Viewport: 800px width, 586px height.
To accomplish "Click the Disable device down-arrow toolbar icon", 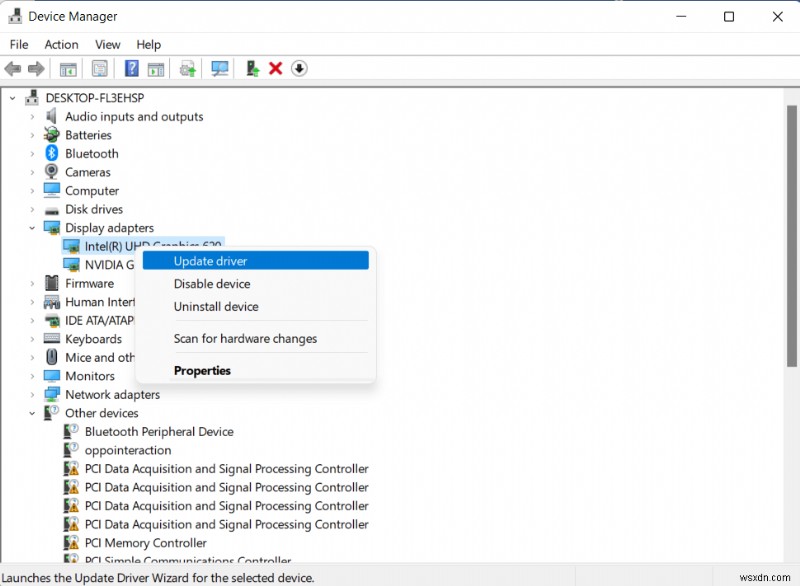I will 299,68.
